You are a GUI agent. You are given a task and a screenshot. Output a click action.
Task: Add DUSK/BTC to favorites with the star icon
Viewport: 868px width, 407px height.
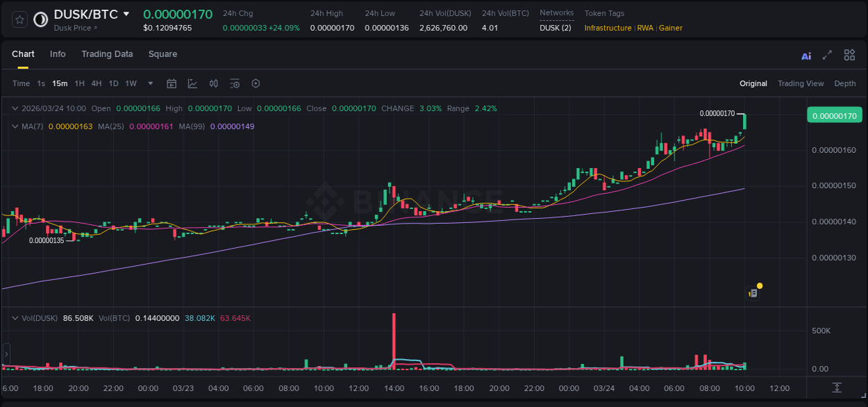[x=20, y=19]
